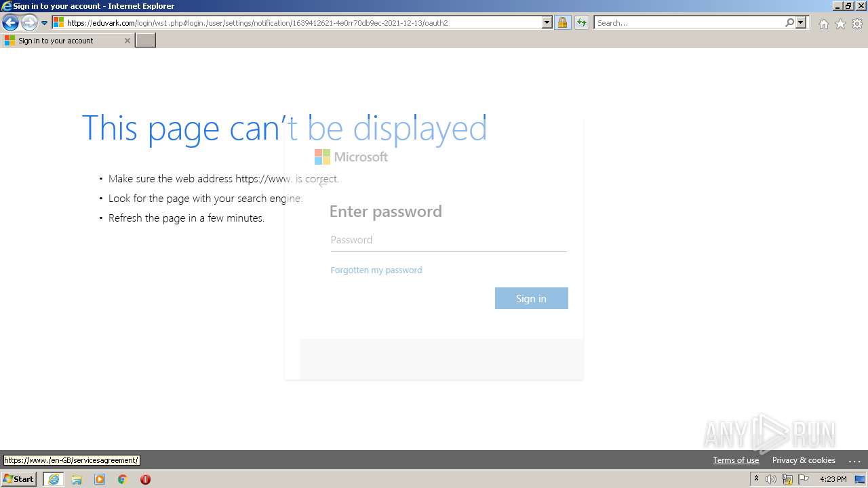This screenshot has height=488, width=868.
Task: Click the browser Back arrow button
Action: 10,23
